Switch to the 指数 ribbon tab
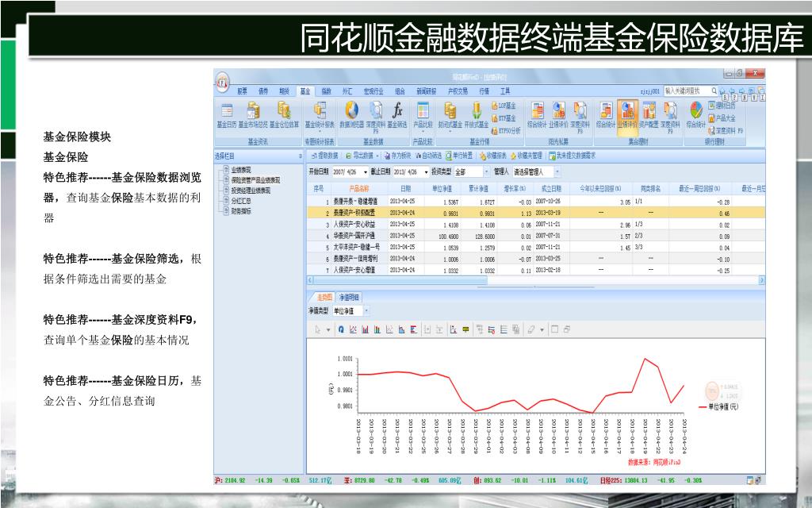Viewport: 812px width, 508px height. coord(326,91)
